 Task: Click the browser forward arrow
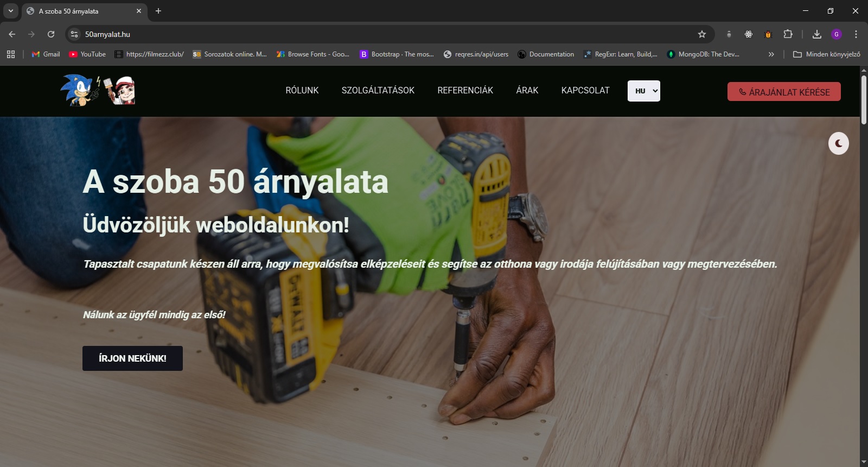pyautogui.click(x=31, y=34)
